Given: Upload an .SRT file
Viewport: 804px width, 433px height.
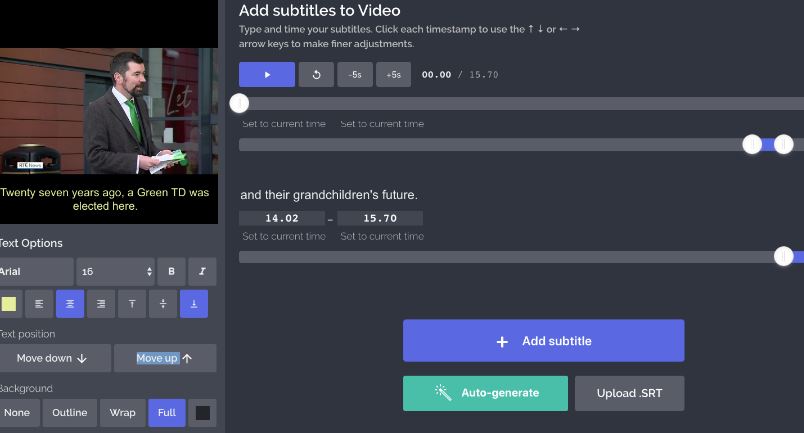Looking at the screenshot, I should [629, 393].
